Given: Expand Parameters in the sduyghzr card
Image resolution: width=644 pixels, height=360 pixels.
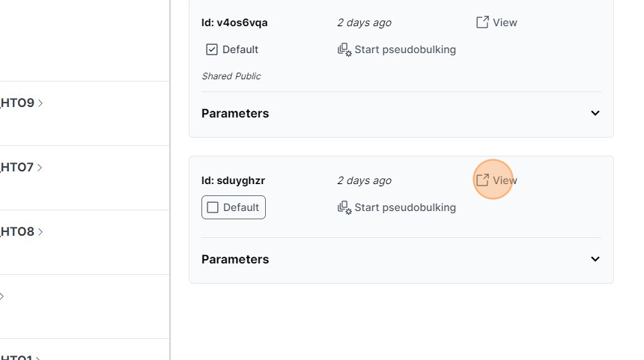Looking at the screenshot, I should (595, 259).
